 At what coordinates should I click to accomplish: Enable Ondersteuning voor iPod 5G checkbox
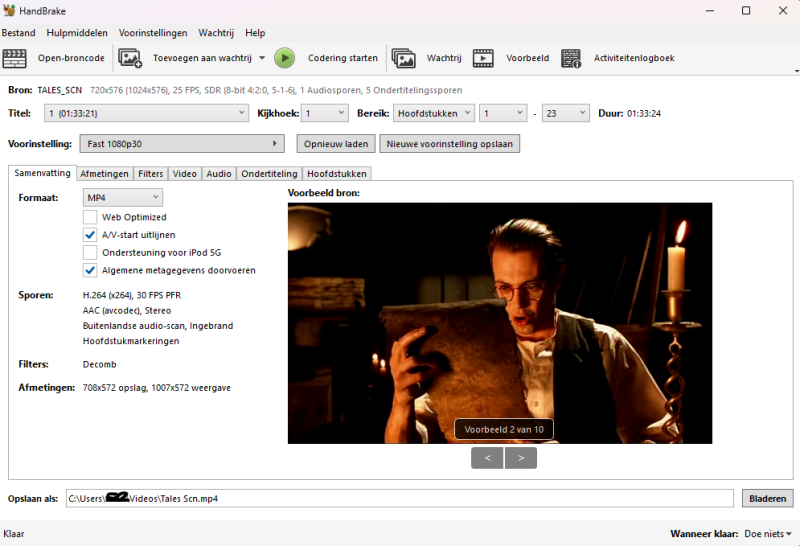(90, 253)
